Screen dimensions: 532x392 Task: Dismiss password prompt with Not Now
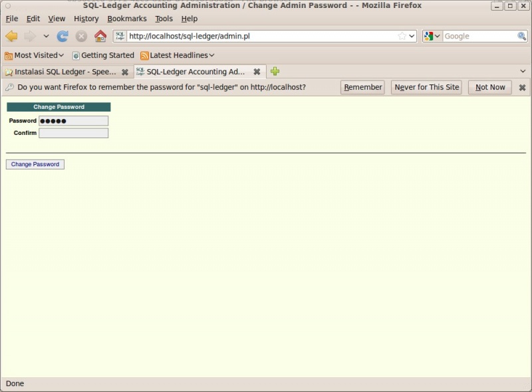[489, 86]
